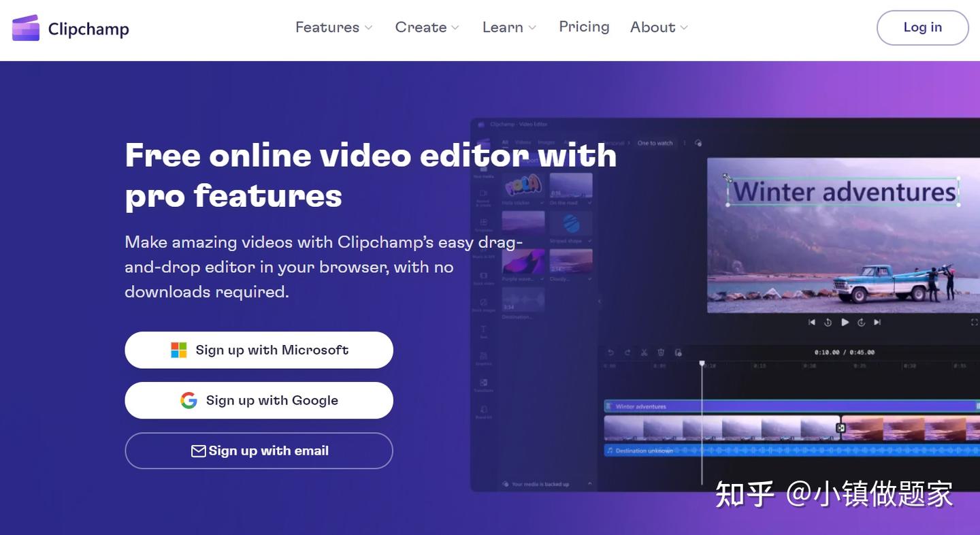980x535 pixels.
Task: Select the All media tab in the editor
Action: point(505,143)
